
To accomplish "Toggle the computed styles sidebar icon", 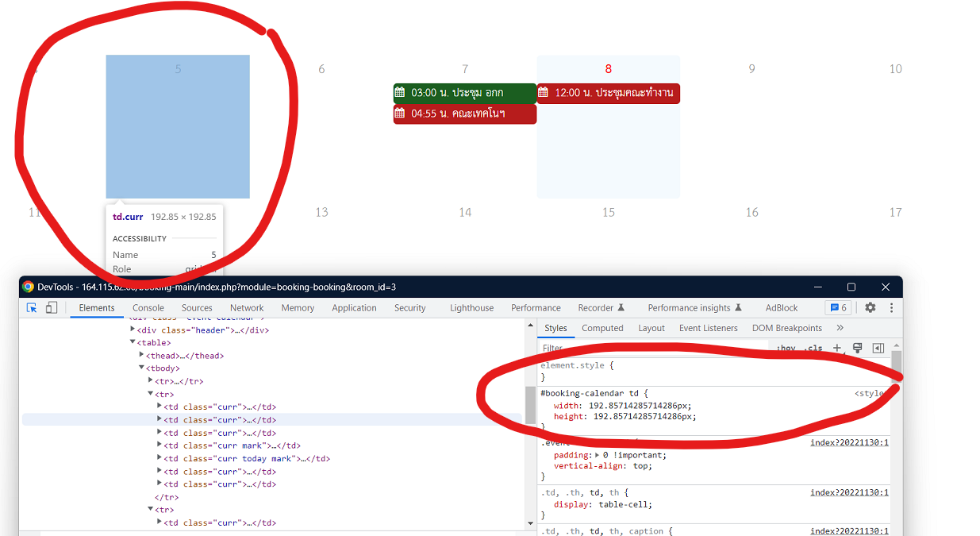I will pos(878,348).
